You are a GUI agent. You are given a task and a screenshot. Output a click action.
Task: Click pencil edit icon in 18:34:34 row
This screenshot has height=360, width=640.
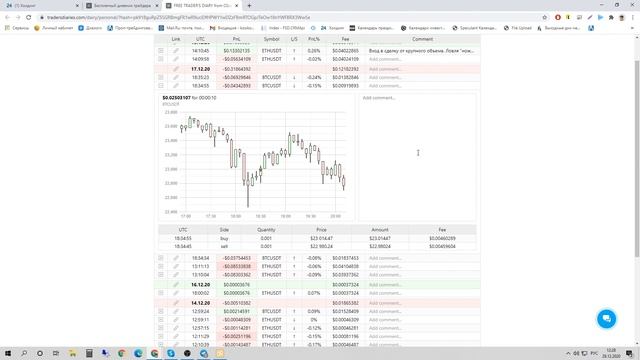pyautogui.click(x=176, y=258)
